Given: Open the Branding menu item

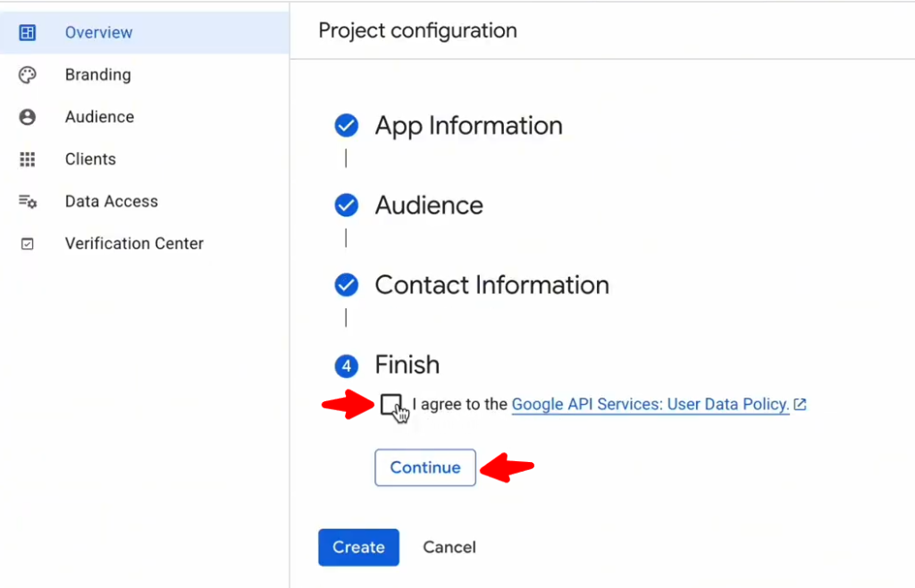Looking at the screenshot, I should point(97,75).
